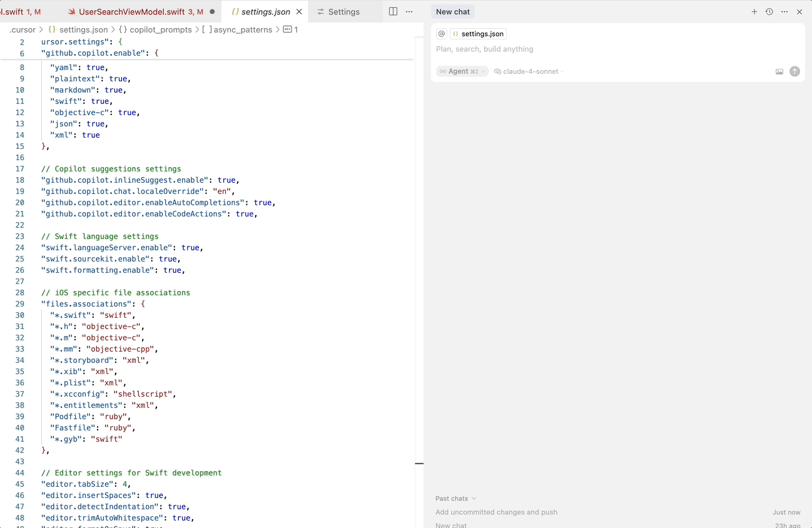Click the "*.gyb": "swift" line
This screenshot has width=812, height=528.
click(x=86, y=439)
